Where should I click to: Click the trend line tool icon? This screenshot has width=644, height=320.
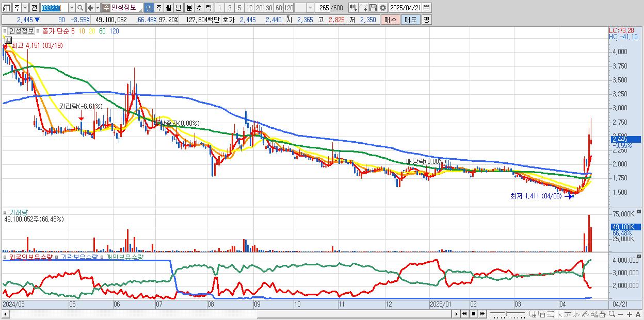pyautogui.click(x=568, y=314)
